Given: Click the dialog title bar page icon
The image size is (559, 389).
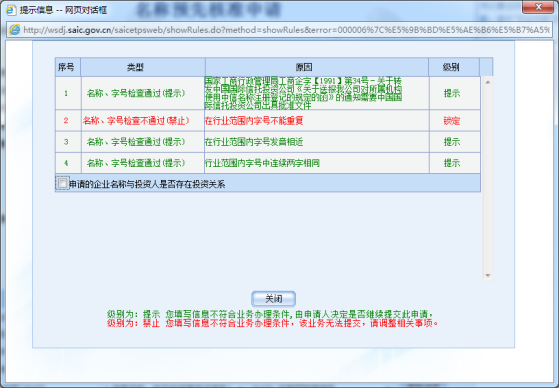Looking at the screenshot, I should (11, 10).
